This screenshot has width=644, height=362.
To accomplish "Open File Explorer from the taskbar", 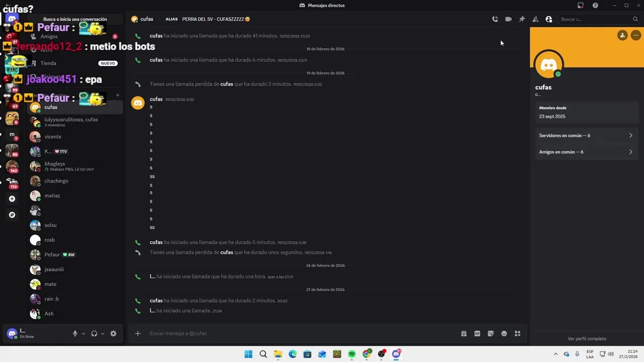I will coord(278,354).
